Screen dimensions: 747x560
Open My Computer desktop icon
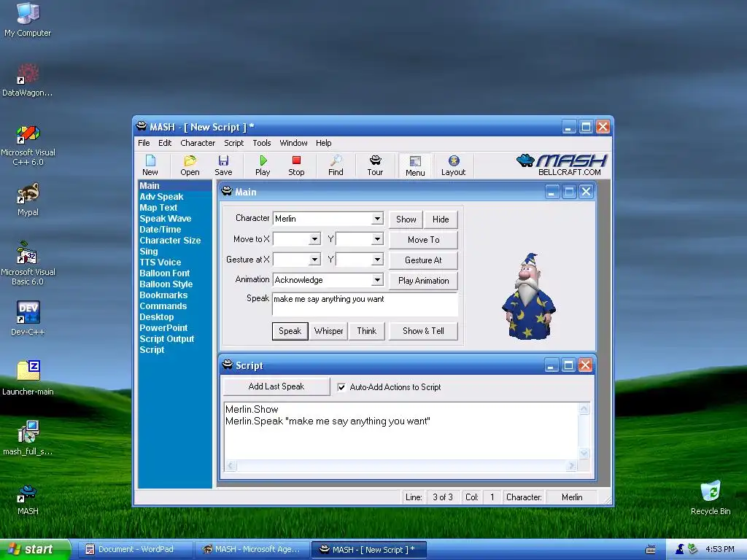[28, 20]
